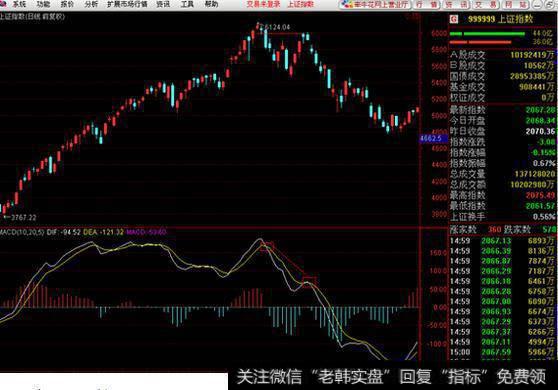Open the 帮助 menu
The width and height of the screenshot is (558, 390).
tap(211, 4)
